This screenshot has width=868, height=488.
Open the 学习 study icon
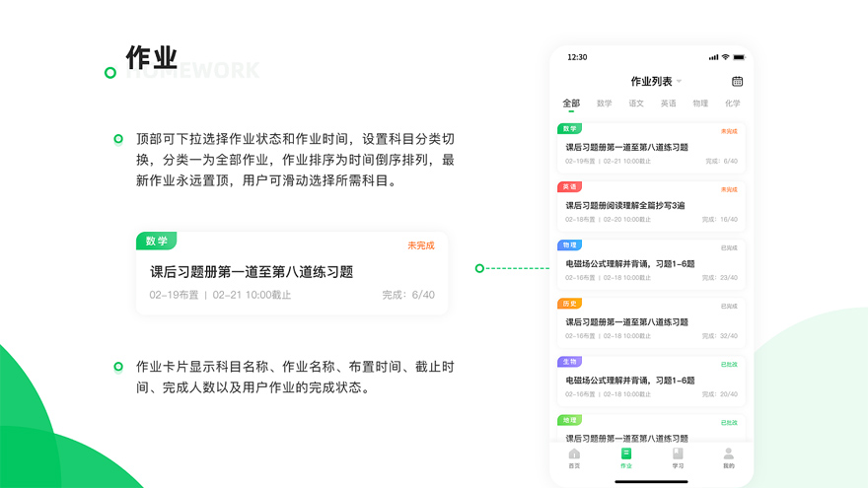pos(678,454)
